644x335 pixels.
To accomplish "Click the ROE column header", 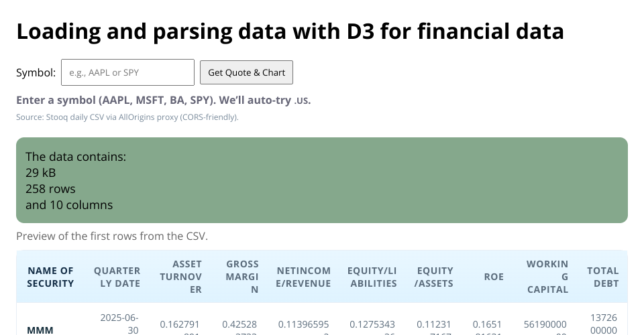I will point(494,277).
